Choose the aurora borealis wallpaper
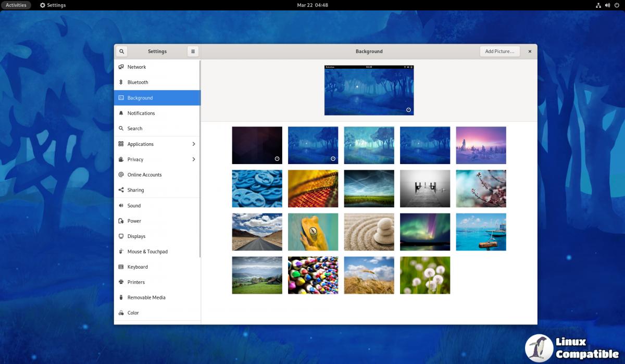Viewport: 625px width, 364px height. (x=425, y=232)
